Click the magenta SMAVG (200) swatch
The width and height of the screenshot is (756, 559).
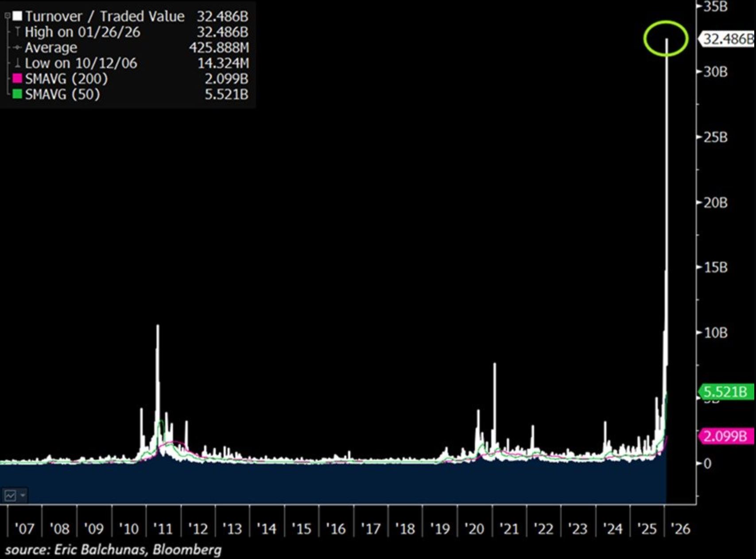(x=17, y=79)
